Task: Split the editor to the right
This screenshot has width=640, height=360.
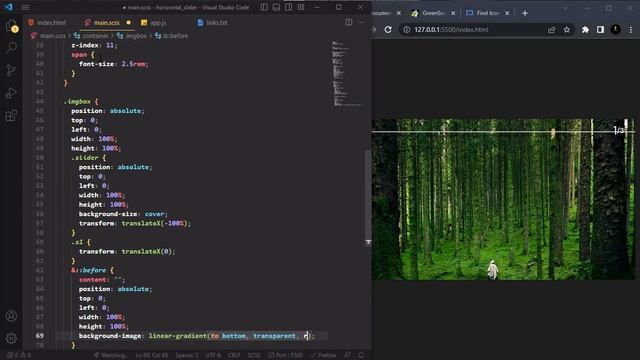Action: point(349,22)
